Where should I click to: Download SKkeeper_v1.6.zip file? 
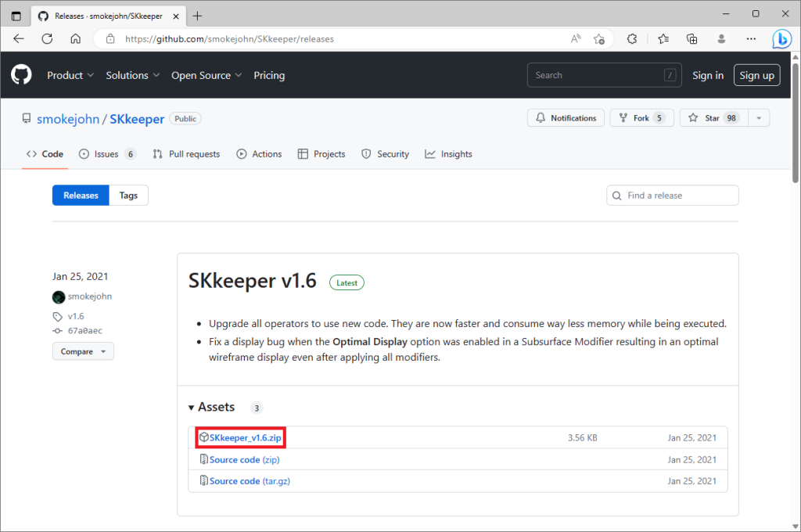point(245,438)
